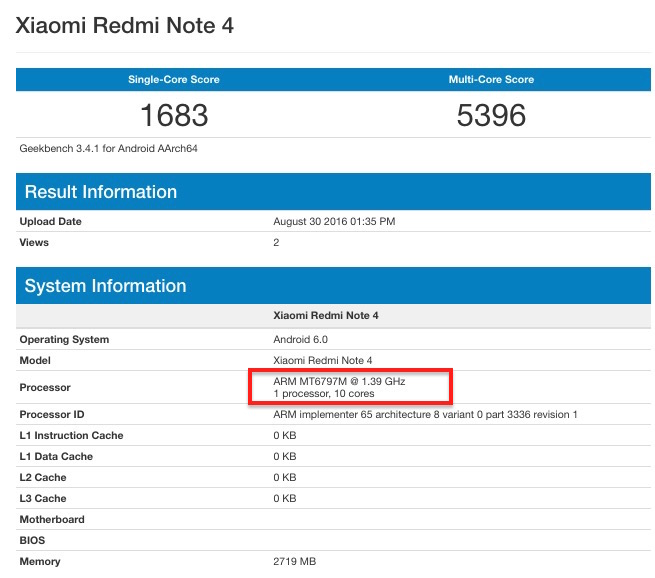Click the System Information section header
The width and height of the screenshot is (655, 578).
coord(105,286)
